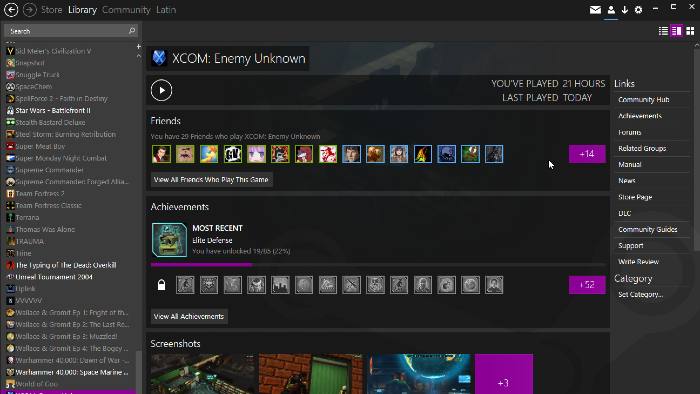The height and width of the screenshot is (394, 700).
Task: Switch to list view icon
Action: point(663,31)
